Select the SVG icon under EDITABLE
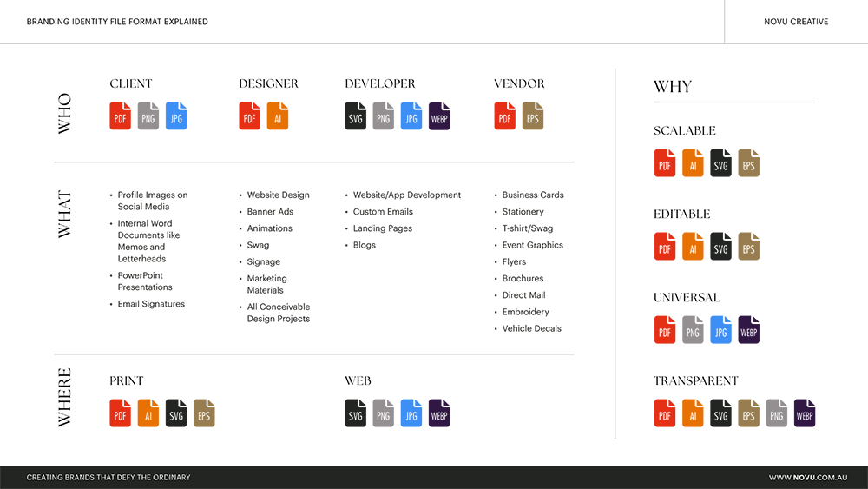Viewport: 868px width, 489px height. pos(720,247)
